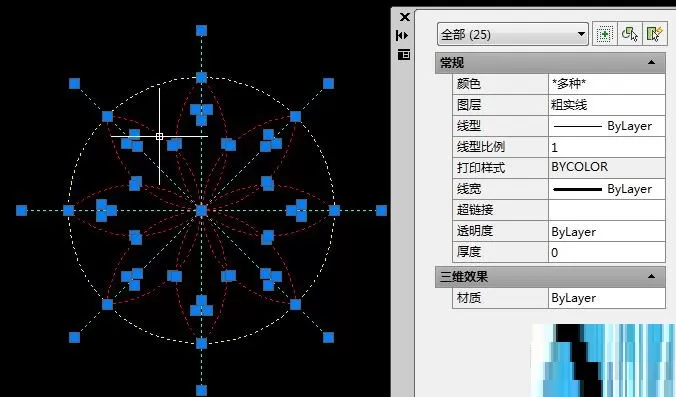This screenshot has height=397, width=676.
Task: Click the 颜色 property label
Action: click(x=469, y=83)
